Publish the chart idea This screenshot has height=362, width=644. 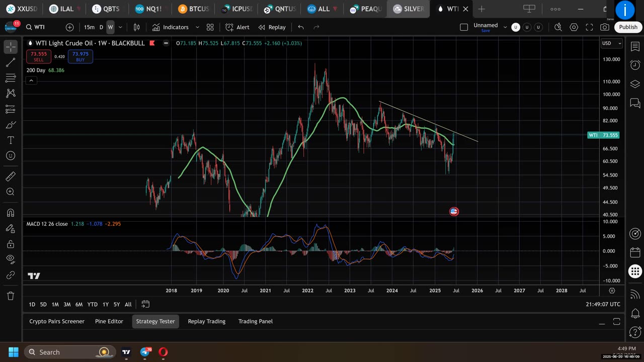point(628,27)
